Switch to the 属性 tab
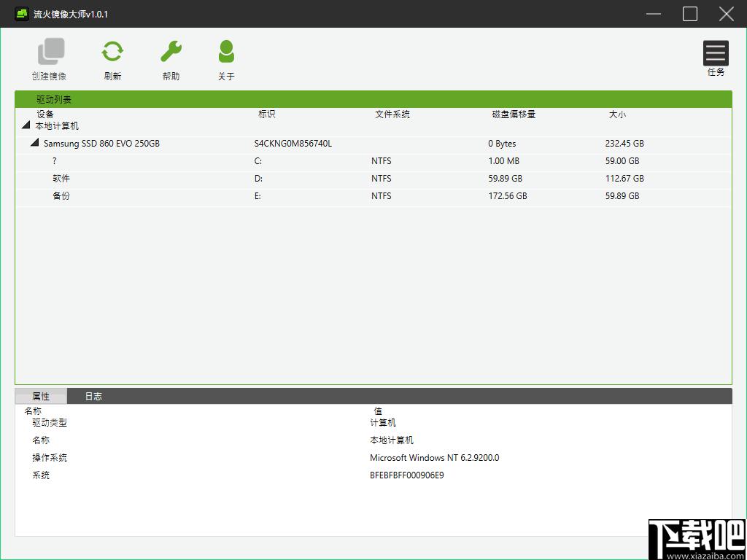This screenshot has width=747, height=560. 41,396
